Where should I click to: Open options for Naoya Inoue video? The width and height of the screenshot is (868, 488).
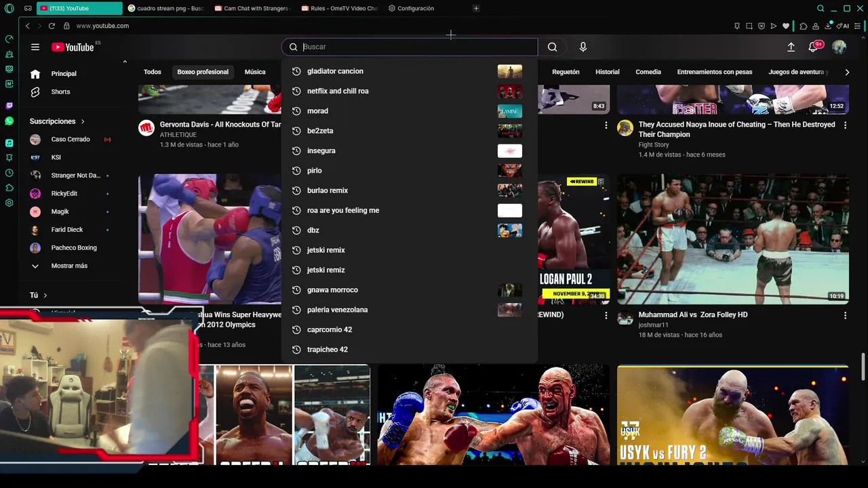coord(845,125)
